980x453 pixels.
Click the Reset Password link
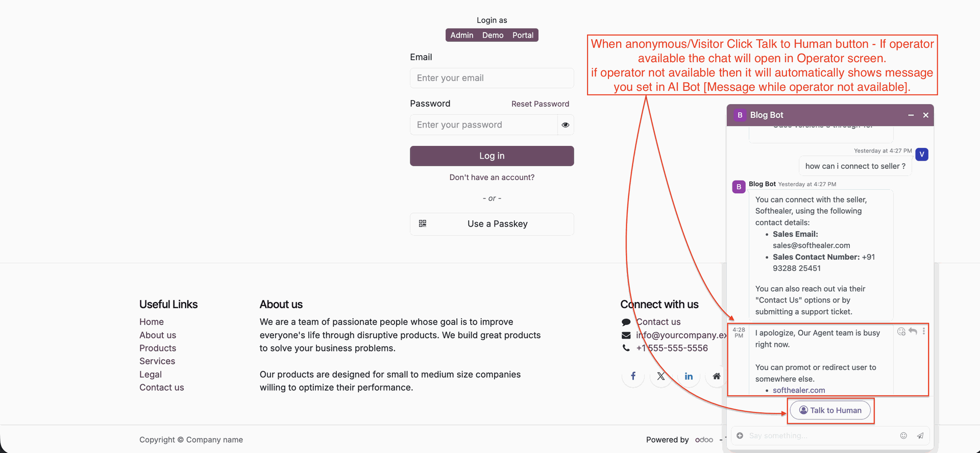[x=540, y=104]
